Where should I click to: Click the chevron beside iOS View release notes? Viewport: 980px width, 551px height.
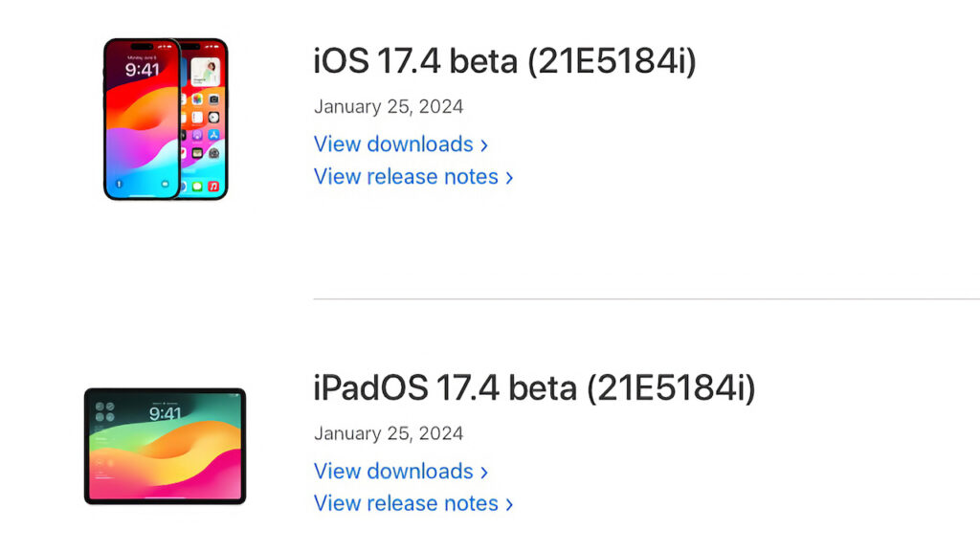[x=509, y=177]
